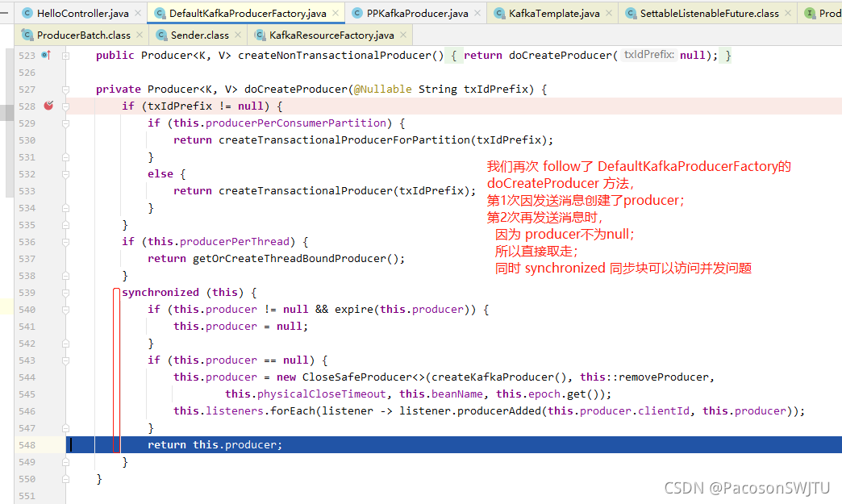Open the KafkaTemplate.java tab

point(554,14)
